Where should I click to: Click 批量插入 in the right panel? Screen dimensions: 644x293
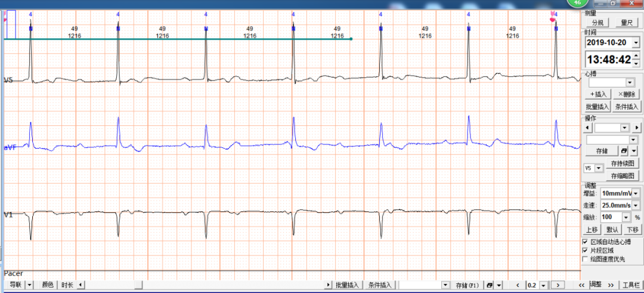pos(598,107)
